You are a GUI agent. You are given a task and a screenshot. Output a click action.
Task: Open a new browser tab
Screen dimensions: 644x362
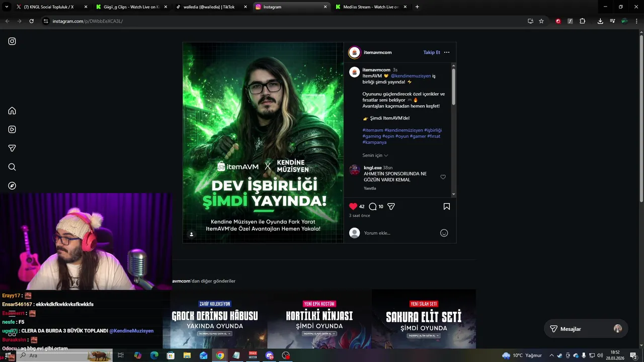417,7
